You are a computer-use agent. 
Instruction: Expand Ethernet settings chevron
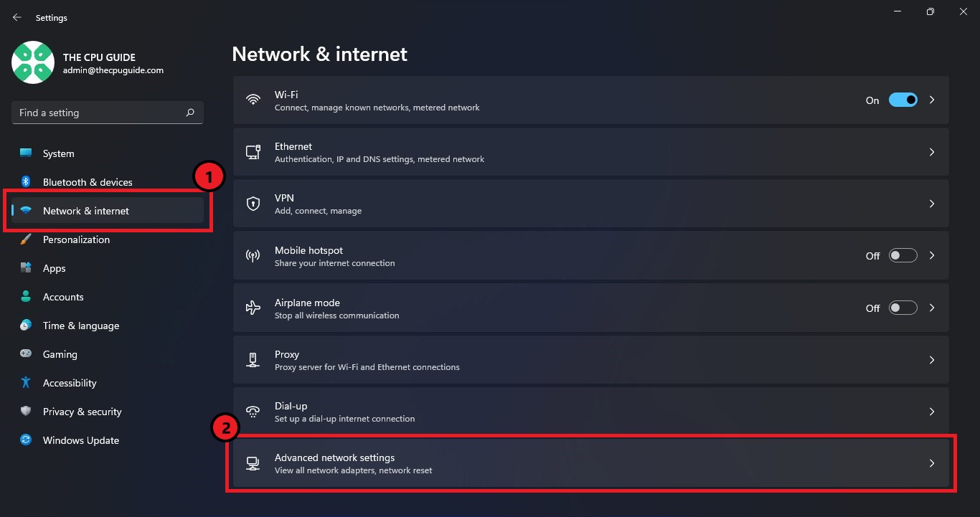[x=932, y=152]
